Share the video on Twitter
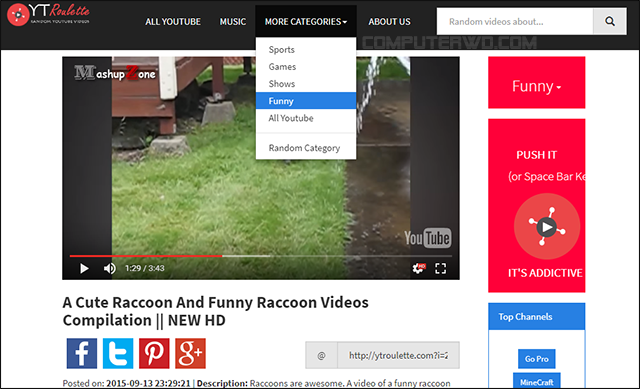The height and width of the screenshot is (389, 640). (x=118, y=353)
